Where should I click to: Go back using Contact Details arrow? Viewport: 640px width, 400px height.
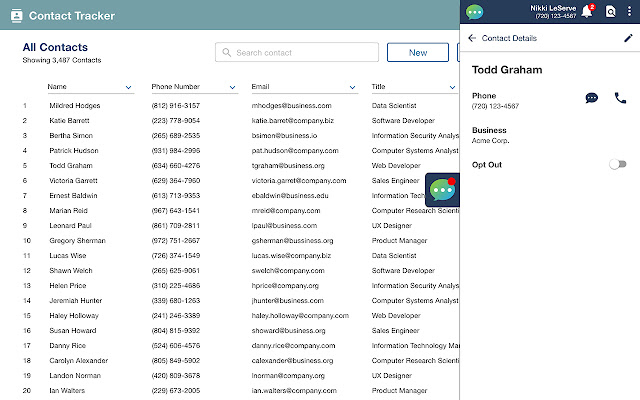472,38
